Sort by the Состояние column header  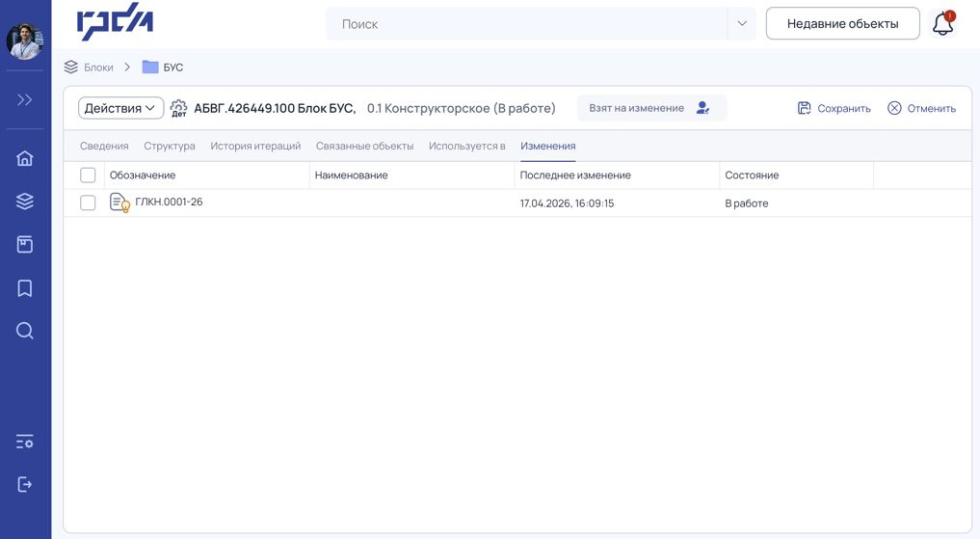(752, 175)
